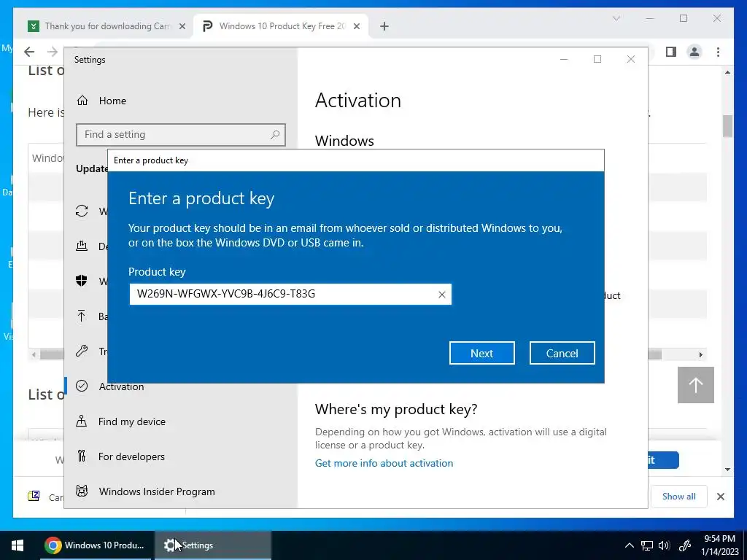The width and height of the screenshot is (747, 560).
Task: Click the Windows Insider cat icon
Action: point(82,491)
